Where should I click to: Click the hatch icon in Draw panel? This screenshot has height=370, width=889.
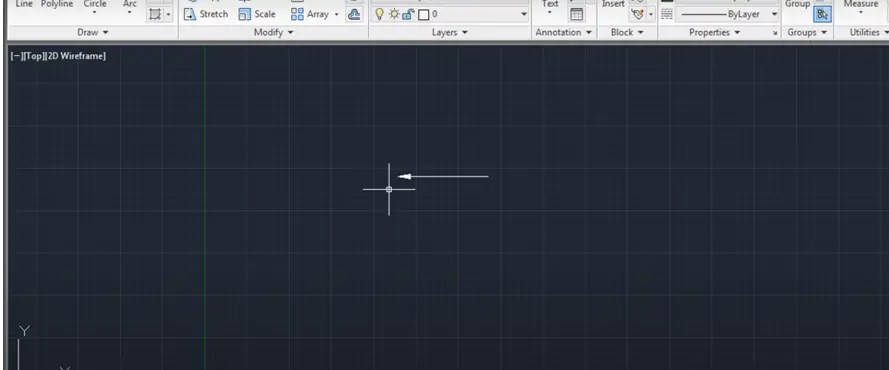[x=154, y=14]
